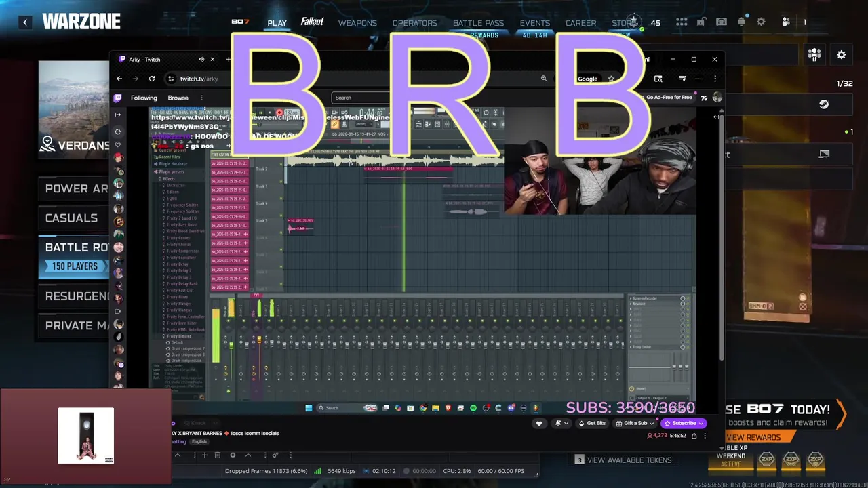Open the Fallout tab in Warzone
The width and height of the screenshot is (868, 488).
pos(313,22)
